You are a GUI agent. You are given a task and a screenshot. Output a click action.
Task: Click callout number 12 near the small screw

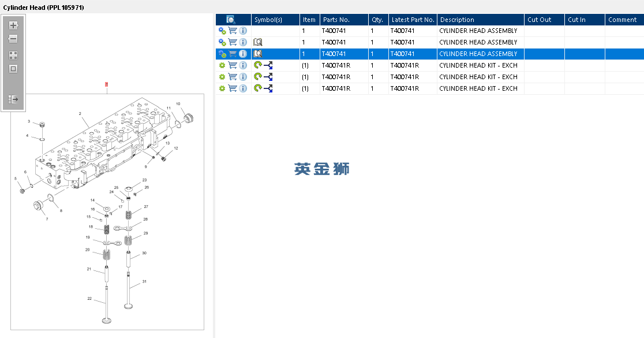(176, 148)
